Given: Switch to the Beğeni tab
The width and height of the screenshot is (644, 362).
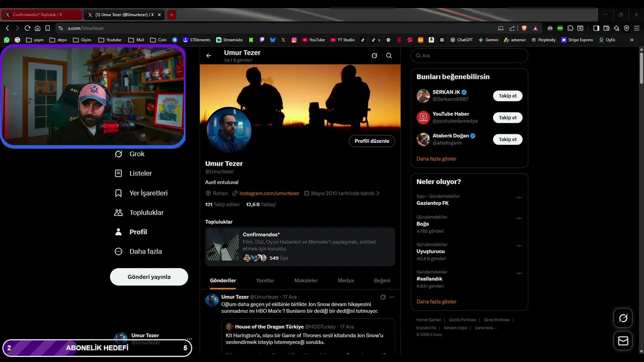Looking at the screenshot, I should click(x=382, y=281).
